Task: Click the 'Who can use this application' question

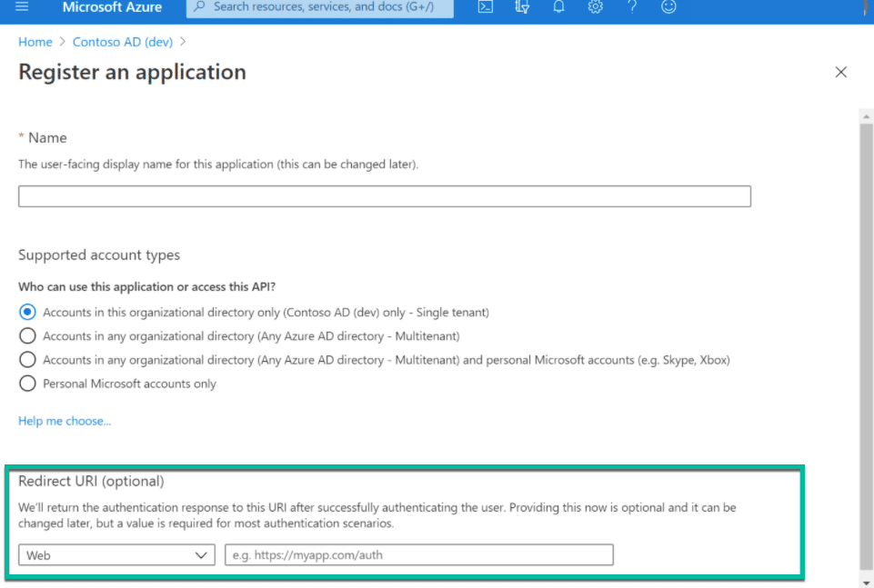Action: pyautogui.click(x=147, y=287)
